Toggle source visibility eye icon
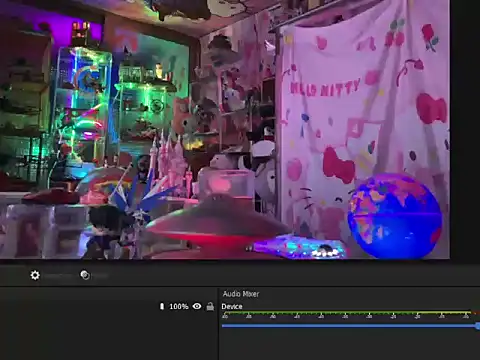 [197, 306]
